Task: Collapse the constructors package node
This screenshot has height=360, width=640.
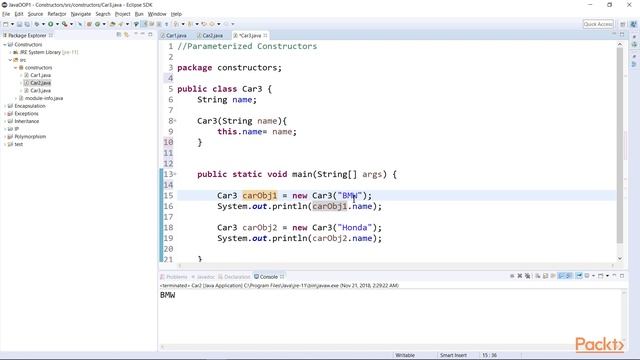Action: tap(16, 68)
